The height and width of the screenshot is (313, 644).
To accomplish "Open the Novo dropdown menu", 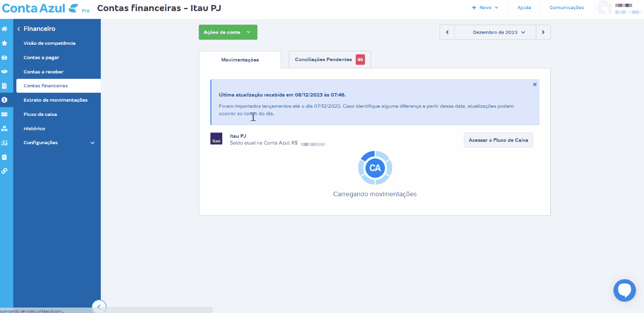I will (x=485, y=8).
